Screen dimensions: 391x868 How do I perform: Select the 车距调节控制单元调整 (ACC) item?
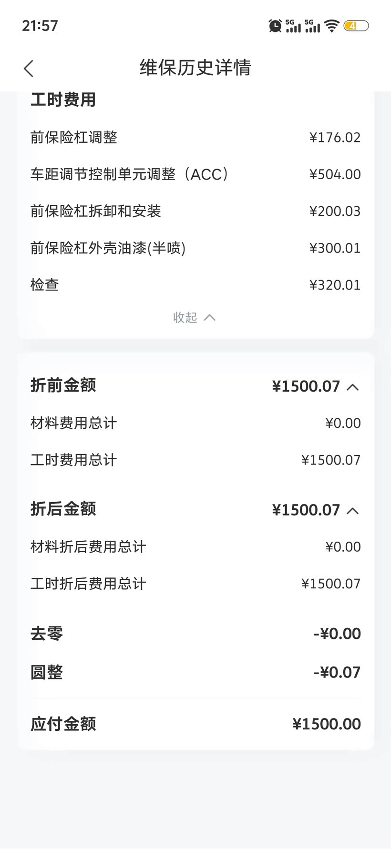[x=129, y=174]
